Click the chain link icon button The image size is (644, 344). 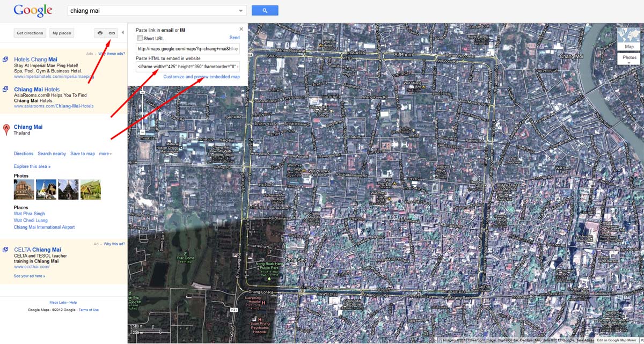(x=112, y=33)
